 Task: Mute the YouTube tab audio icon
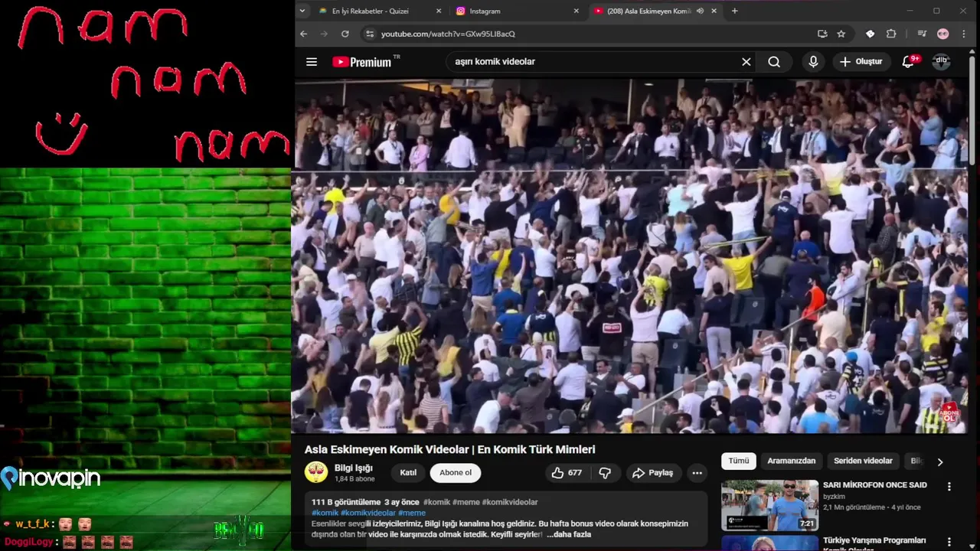[700, 11]
